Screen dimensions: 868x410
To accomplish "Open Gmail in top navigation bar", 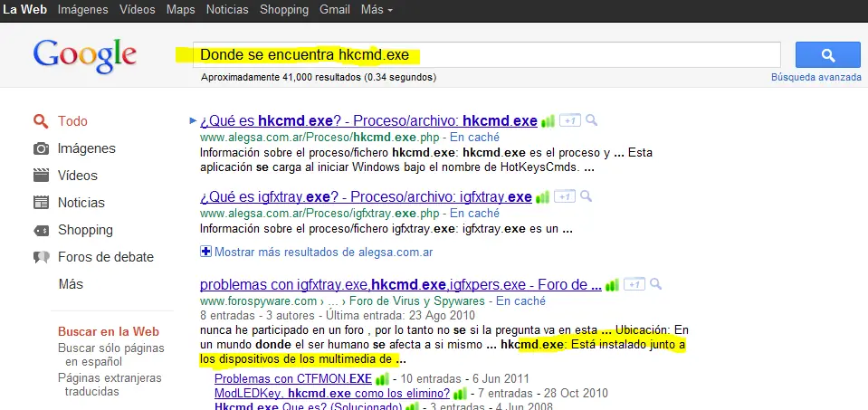I will click(334, 10).
